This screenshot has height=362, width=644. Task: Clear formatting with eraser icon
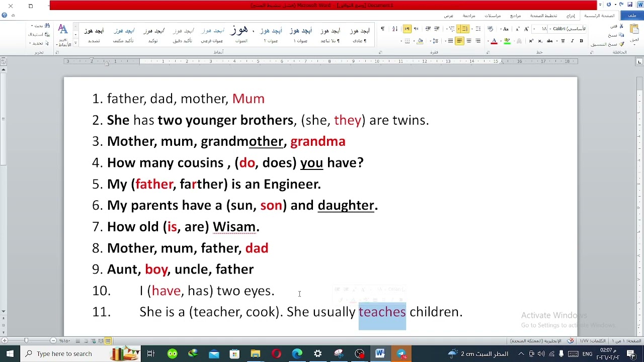point(490,29)
